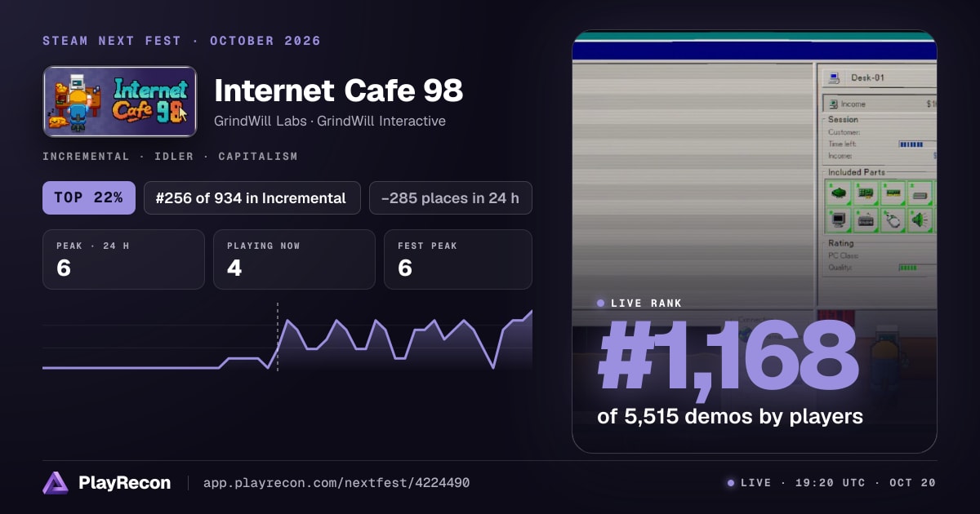Viewport: 980px width, 514px height.
Task: Open the PLAYING NOW stat card
Action: (294, 259)
